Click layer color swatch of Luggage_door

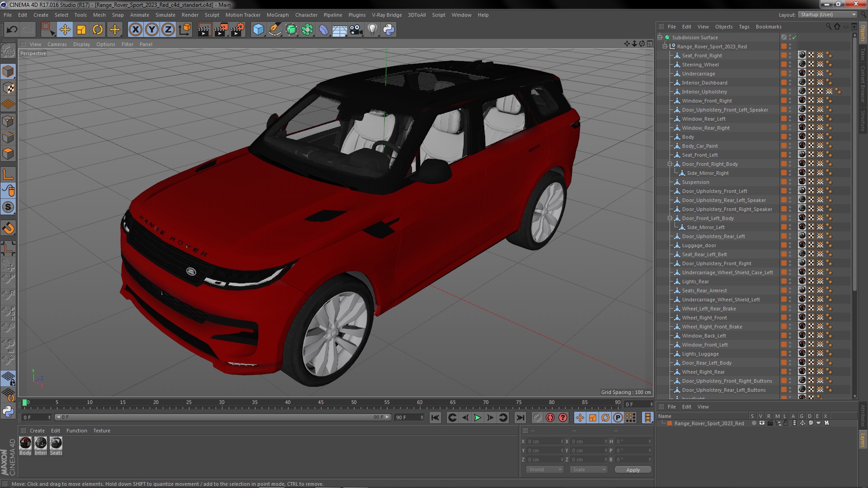[784, 245]
